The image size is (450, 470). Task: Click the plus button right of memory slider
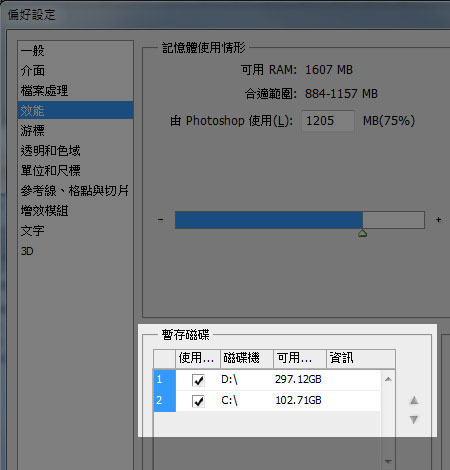tap(438, 219)
